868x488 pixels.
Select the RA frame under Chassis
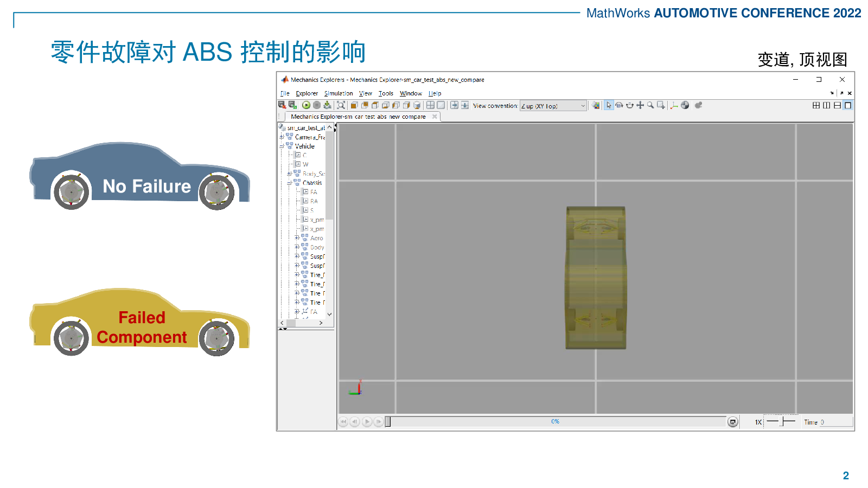314,201
